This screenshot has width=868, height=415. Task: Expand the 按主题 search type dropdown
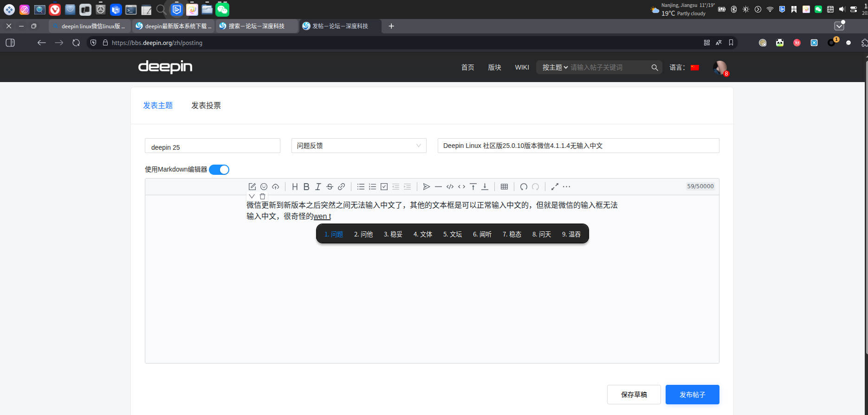(x=555, y=67)
